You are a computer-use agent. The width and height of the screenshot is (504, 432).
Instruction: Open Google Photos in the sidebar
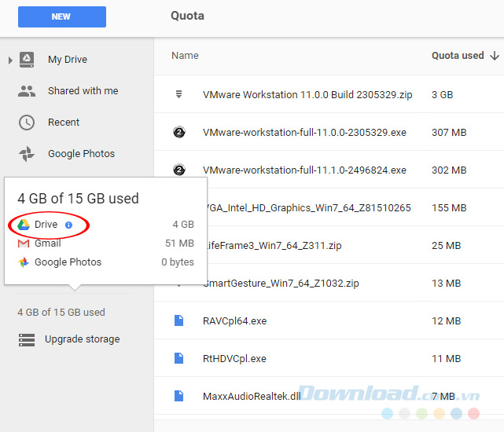click(81, 154)
